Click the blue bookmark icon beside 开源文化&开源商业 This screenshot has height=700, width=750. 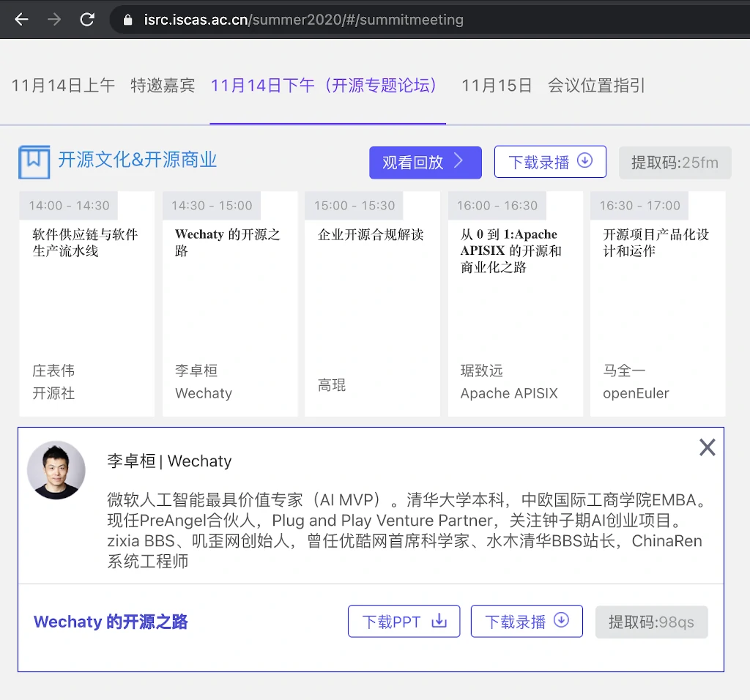(34, 162)
